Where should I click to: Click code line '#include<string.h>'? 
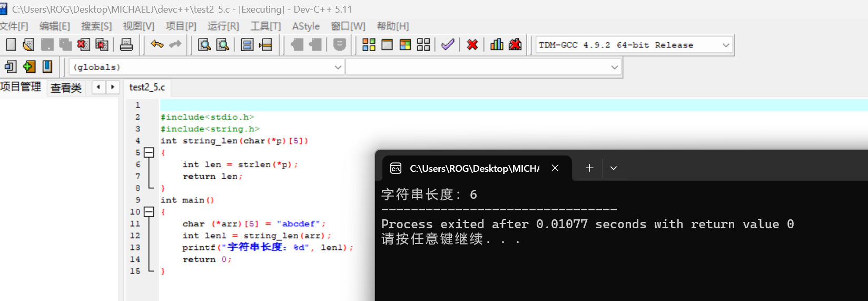point(210,129)
